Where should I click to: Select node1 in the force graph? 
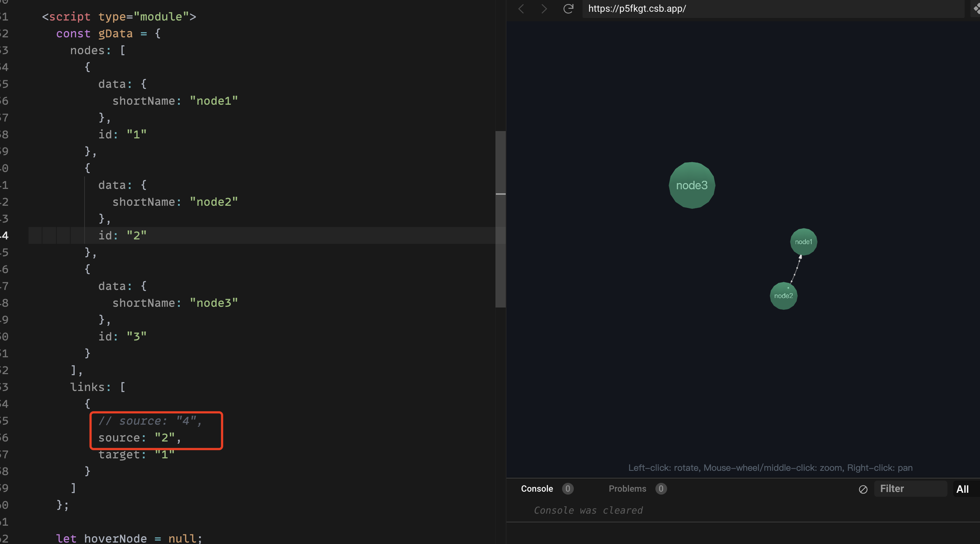point(803,241)
